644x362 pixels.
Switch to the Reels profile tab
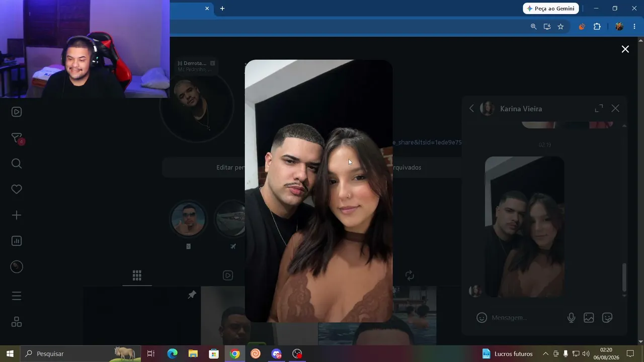click(228, 275)
